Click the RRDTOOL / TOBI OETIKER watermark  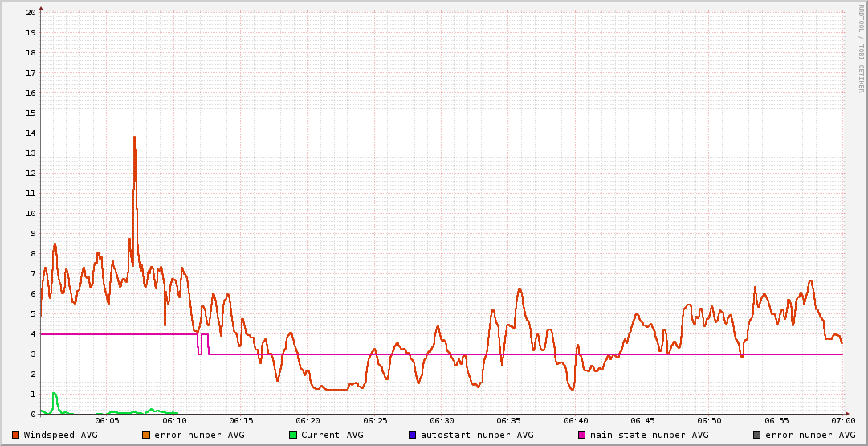861,48
